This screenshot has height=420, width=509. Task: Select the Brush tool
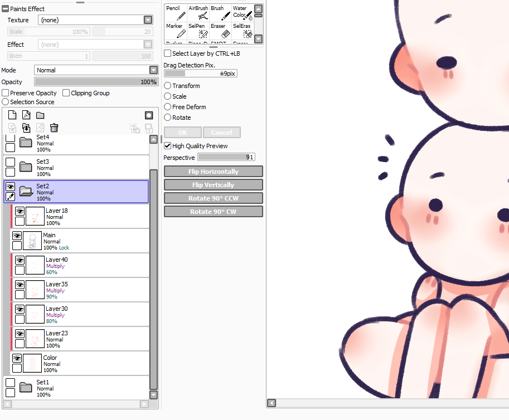[220, 13]
